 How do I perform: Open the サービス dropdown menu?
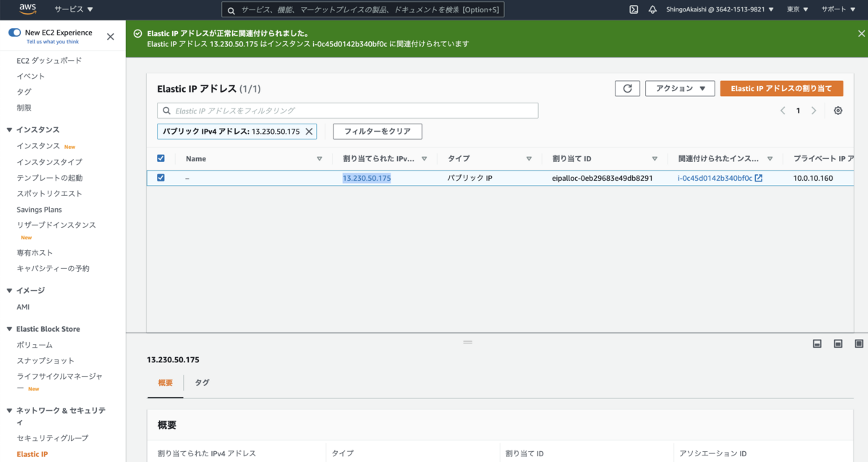click(74, 10)
